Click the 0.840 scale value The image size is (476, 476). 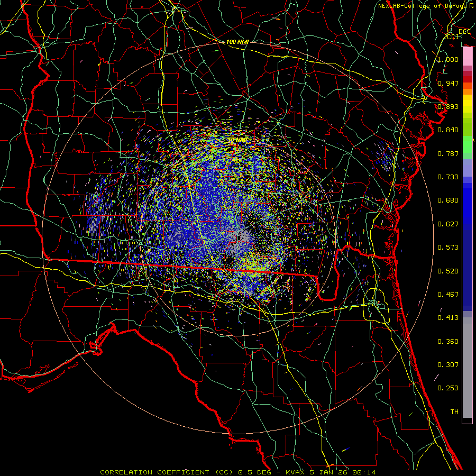pos(448,130)
